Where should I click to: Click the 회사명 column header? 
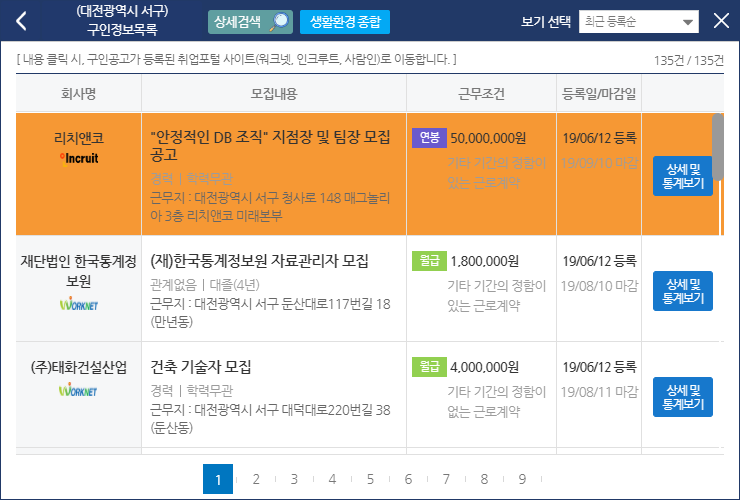click(79, 93)
